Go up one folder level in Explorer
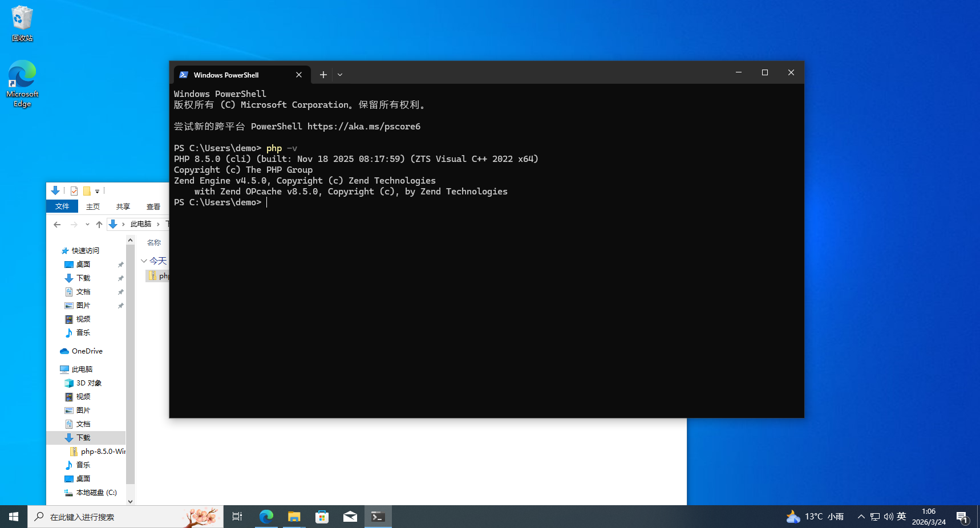The image size is (980, 528). click(x=99, y=225)
